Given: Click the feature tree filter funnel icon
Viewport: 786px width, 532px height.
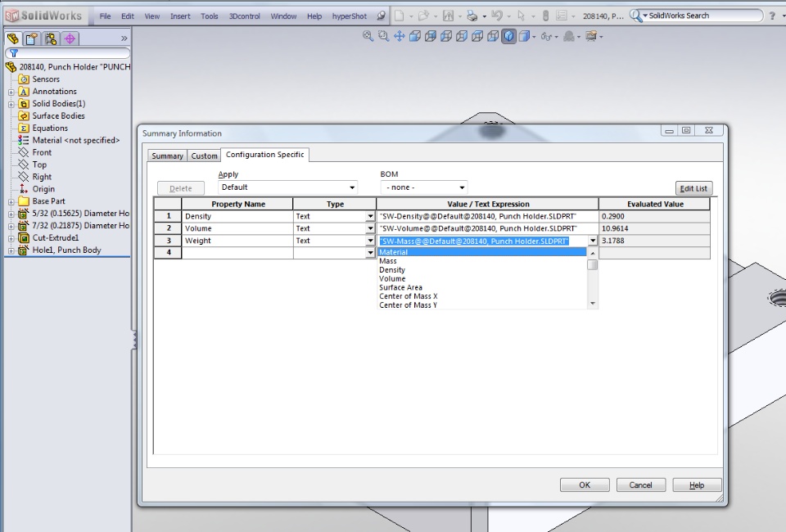Looking at the screenshot, I should (14, 53).
